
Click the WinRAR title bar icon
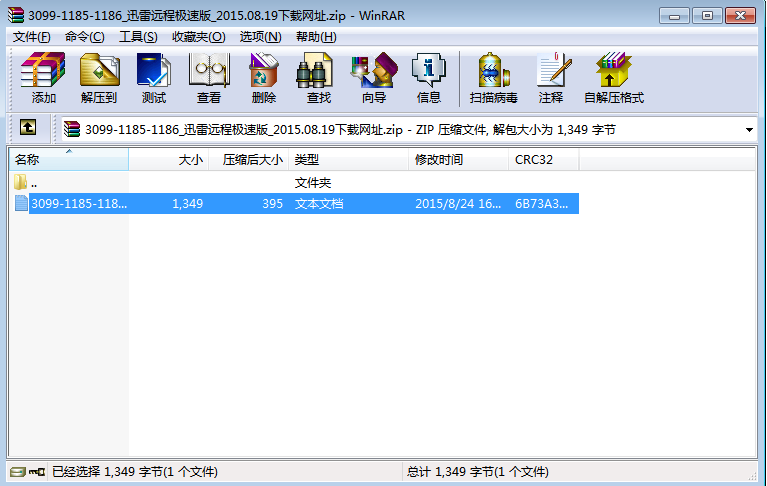16,15
